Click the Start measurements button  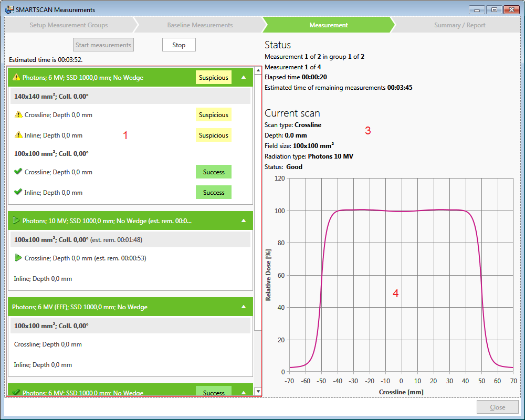coord(103,45)
